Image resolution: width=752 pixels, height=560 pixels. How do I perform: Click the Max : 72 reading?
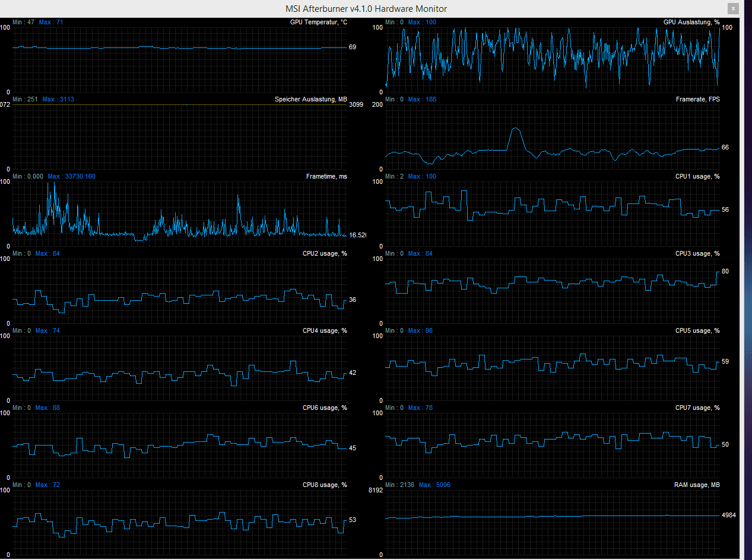click(47, 485)
